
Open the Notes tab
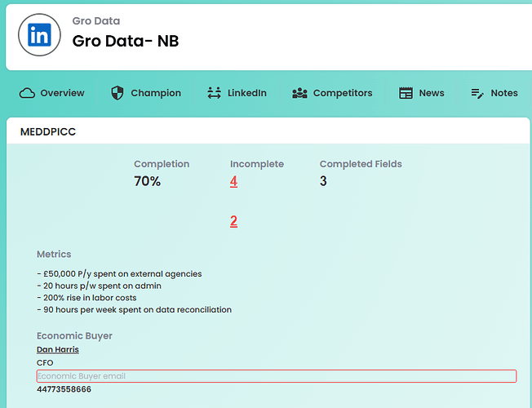click(x=494, y=93)
